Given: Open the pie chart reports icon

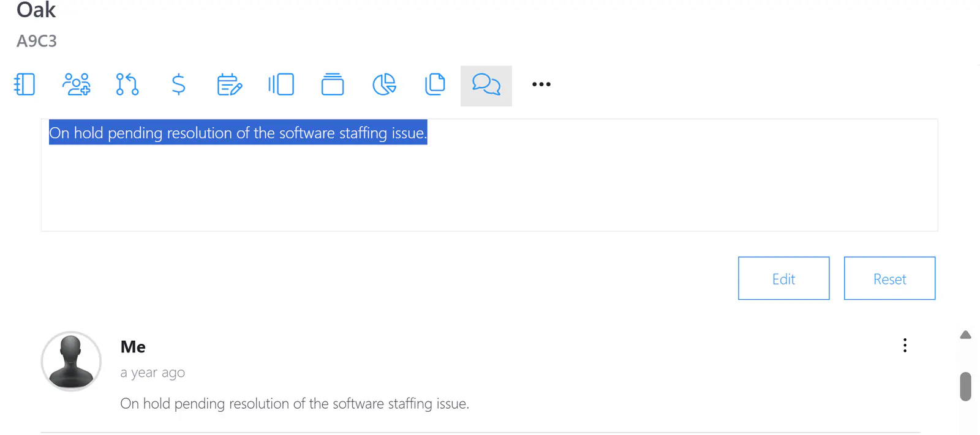Looking at the screenshot, I should [x=384, y=84].
